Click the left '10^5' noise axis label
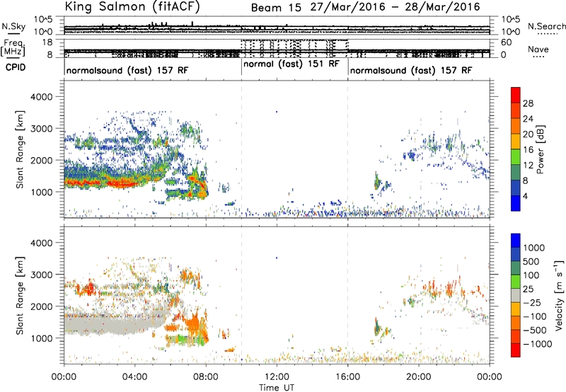 click(43, 19)
